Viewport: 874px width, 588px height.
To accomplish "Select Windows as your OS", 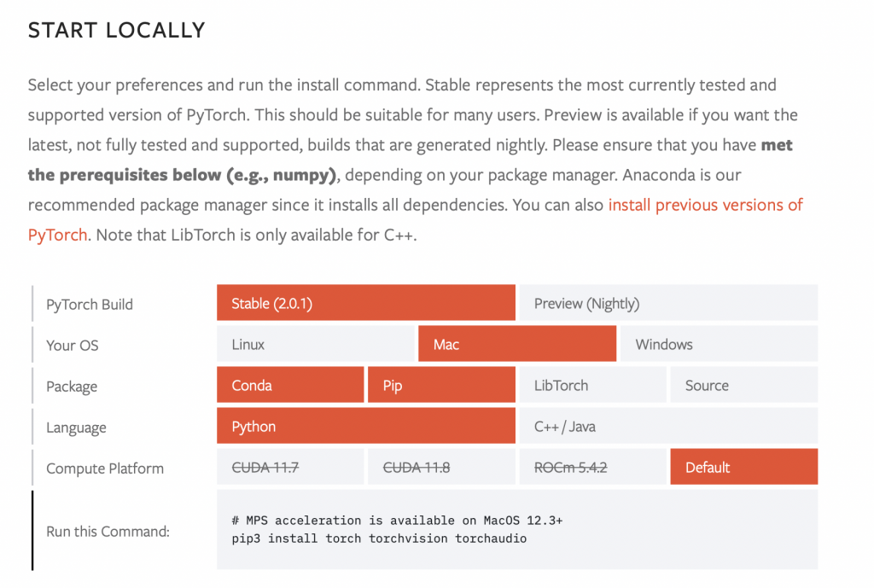I will (x=718, y=344).
